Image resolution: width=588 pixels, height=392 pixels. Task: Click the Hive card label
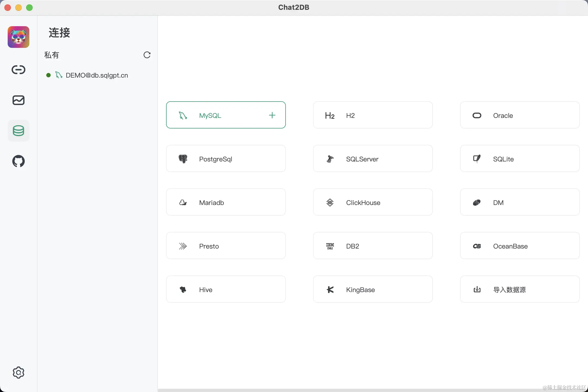pos(206,290)
